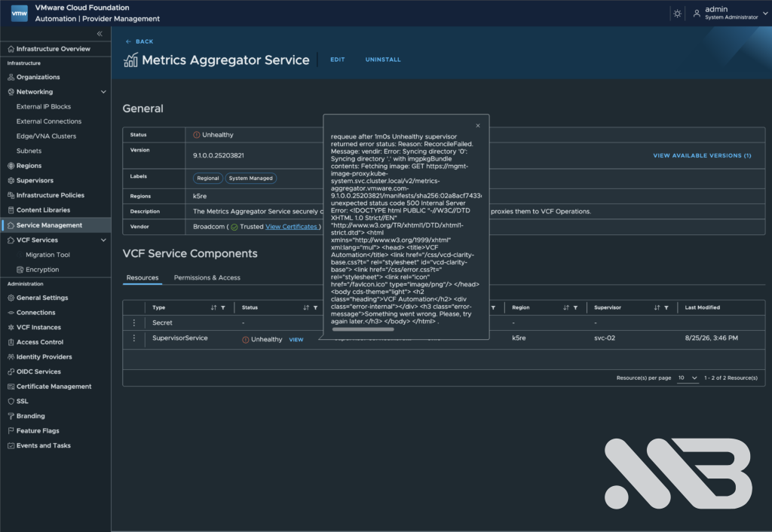The width and height of the screenshot is (772, 532).
Task: Go back using BACK link
Action: coord(139,41)
